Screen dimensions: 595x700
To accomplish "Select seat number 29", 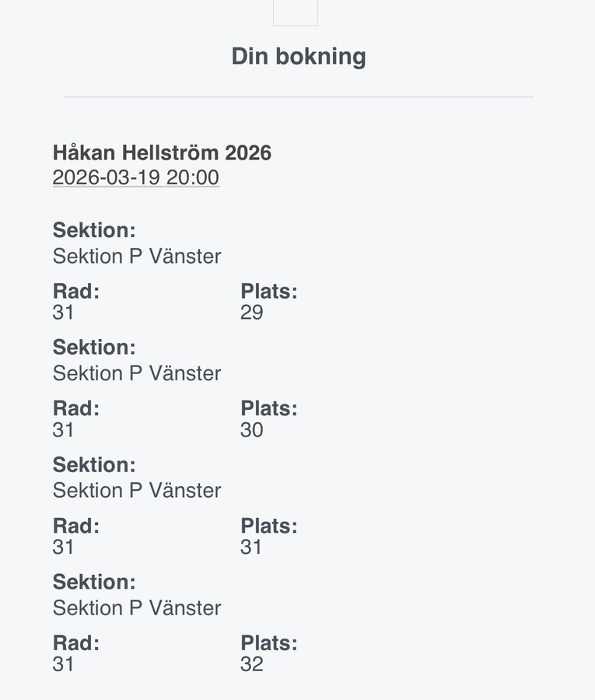I will (252, 313).
